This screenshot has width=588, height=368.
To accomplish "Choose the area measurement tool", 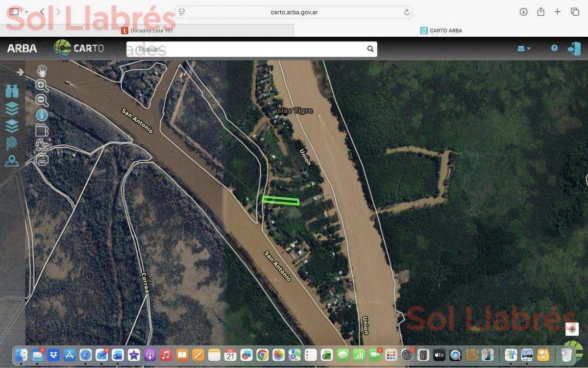I will click(x=42, y=130).
